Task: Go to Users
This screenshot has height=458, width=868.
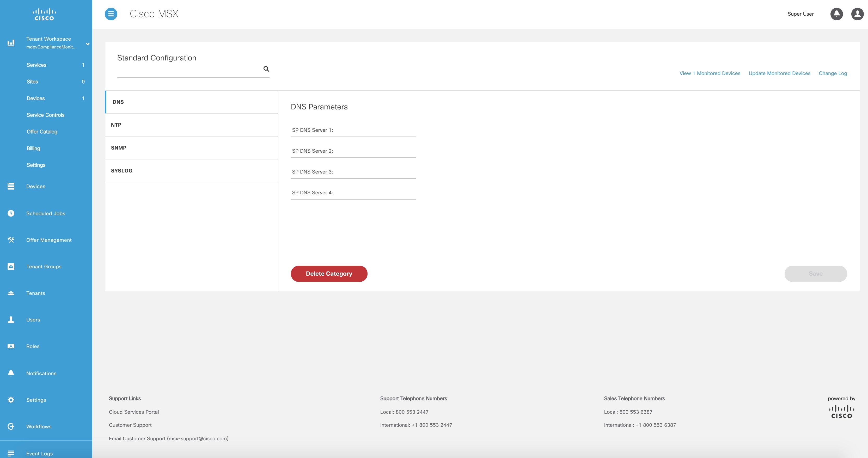Action: pos(33,320)
